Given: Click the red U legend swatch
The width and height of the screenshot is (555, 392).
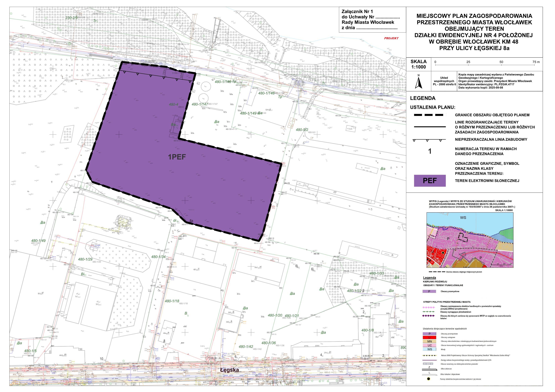Looking at the screenshot, I should 429,337.
